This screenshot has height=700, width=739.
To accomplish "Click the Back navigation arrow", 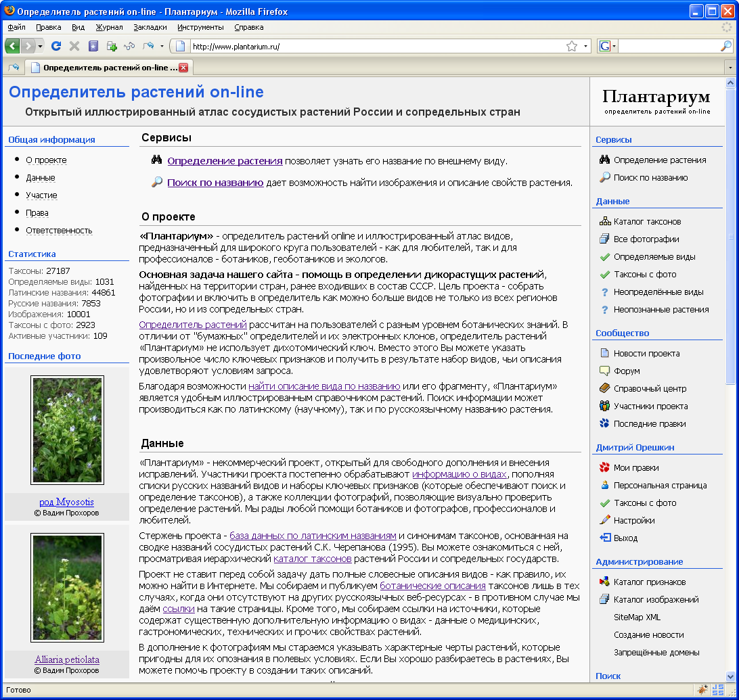I will pyautogui.click(x=12, y=46).
